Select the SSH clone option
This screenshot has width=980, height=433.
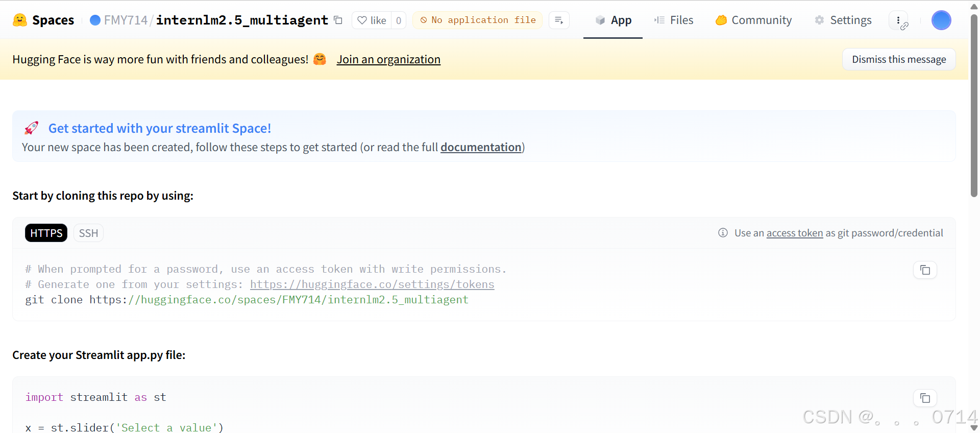coord(88,233)
